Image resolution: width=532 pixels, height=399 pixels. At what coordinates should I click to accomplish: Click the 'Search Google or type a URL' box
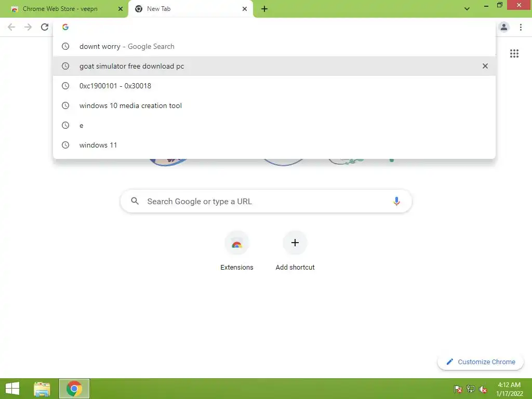click(x=267, y=201)
